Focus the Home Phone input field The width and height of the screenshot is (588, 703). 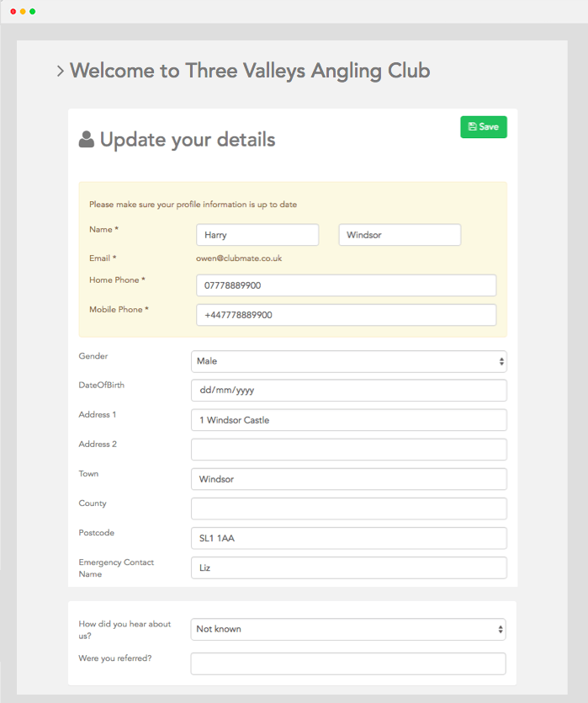(346, 285)
